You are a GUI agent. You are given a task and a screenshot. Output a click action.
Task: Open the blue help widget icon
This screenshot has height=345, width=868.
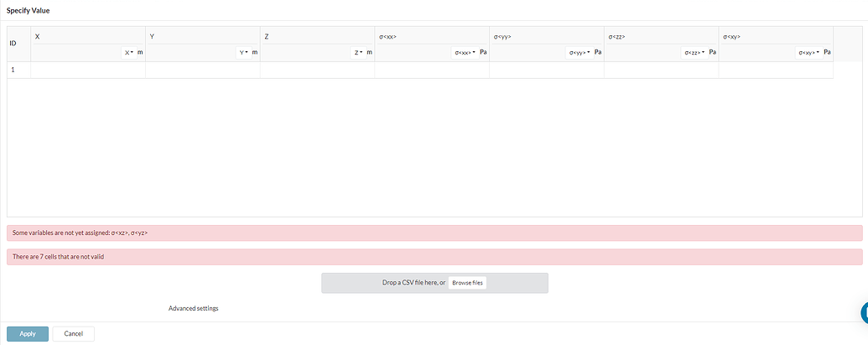tap(864, 313)
